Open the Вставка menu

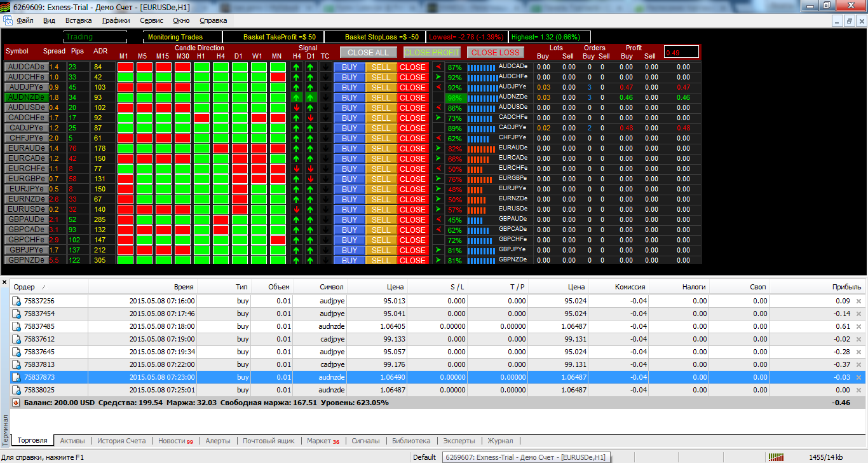[79, 20]
